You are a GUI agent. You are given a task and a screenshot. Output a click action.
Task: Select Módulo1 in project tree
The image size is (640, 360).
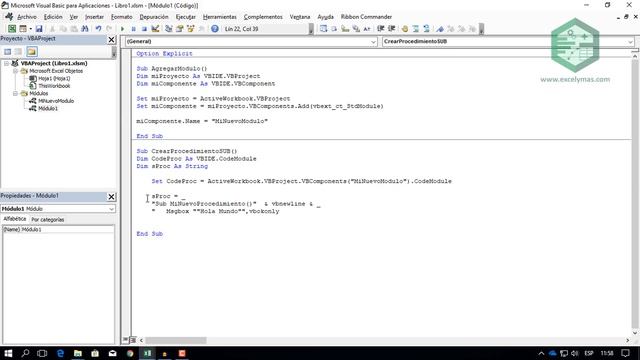point(48,108)
